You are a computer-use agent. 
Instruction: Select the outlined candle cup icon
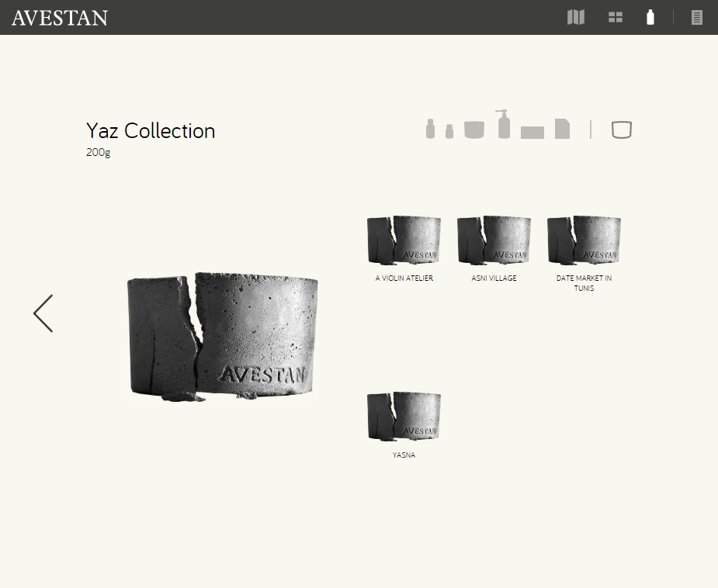point(622,130)
